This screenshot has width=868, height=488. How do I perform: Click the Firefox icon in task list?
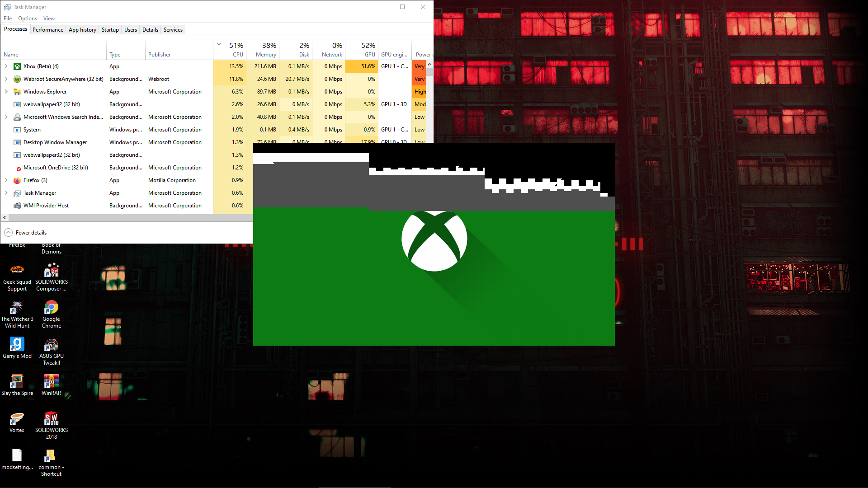click(17, 180)
